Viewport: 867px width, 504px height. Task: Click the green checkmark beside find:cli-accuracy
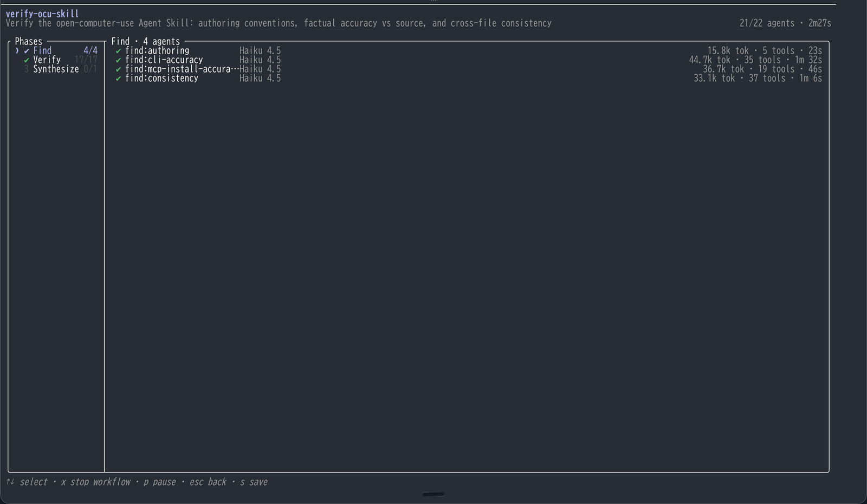[x=118, y=60]
